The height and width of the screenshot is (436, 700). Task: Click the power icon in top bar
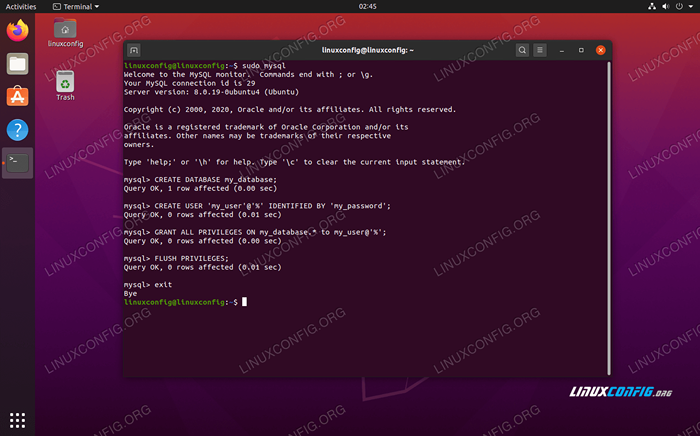tap(679, 6)
